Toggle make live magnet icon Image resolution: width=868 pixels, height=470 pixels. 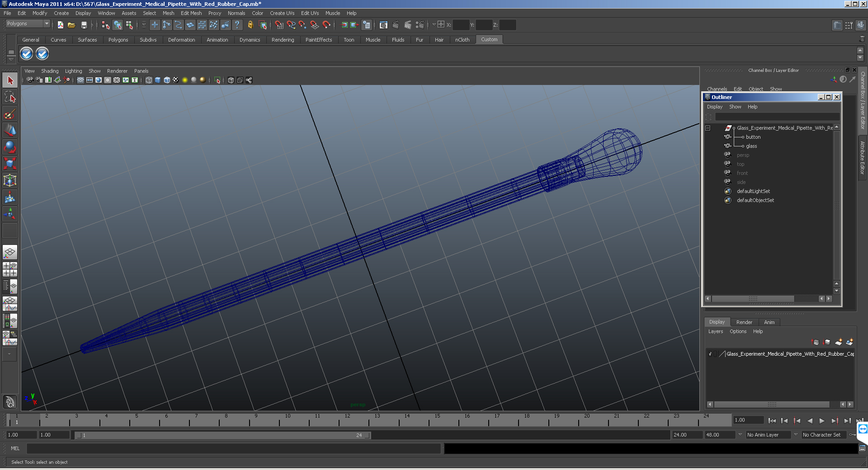click(x=326, y=25)
